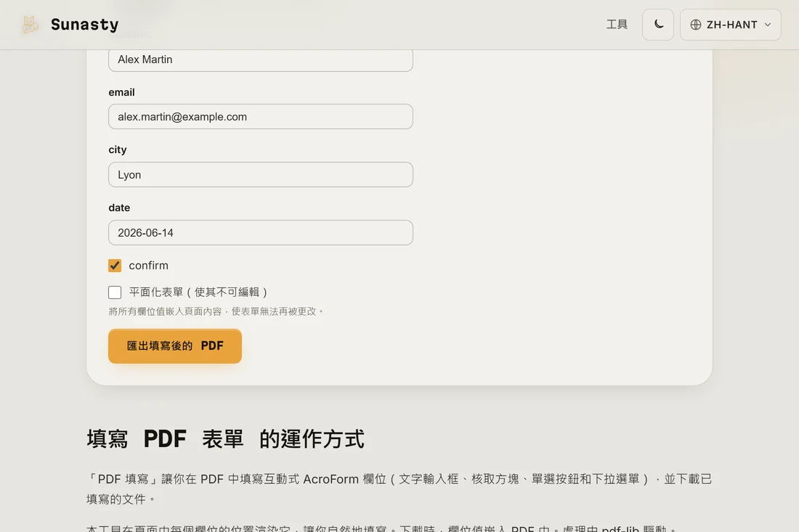799x532 pixels.
Task: Click the city field containing Lyon
Action: point(260,175)
